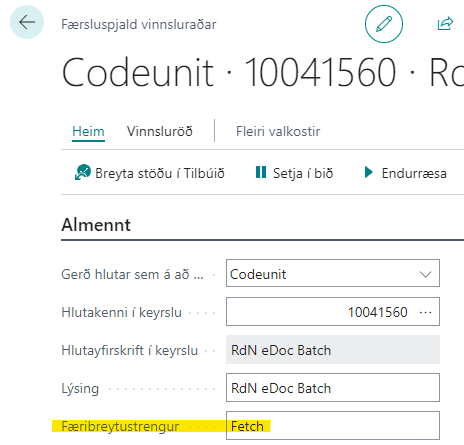
Task: Click the Hlutayfirskrift í keyrslu label
Action: point(130,350)
